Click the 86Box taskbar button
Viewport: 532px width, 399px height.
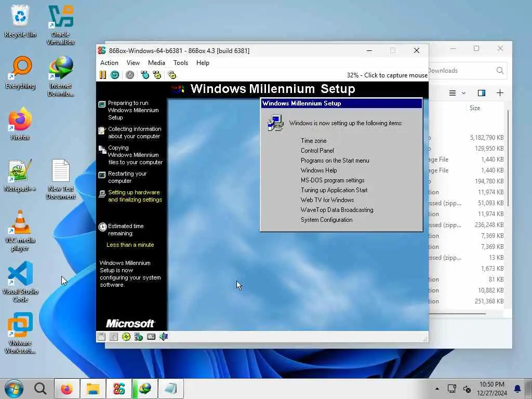[x=119, y=389]
